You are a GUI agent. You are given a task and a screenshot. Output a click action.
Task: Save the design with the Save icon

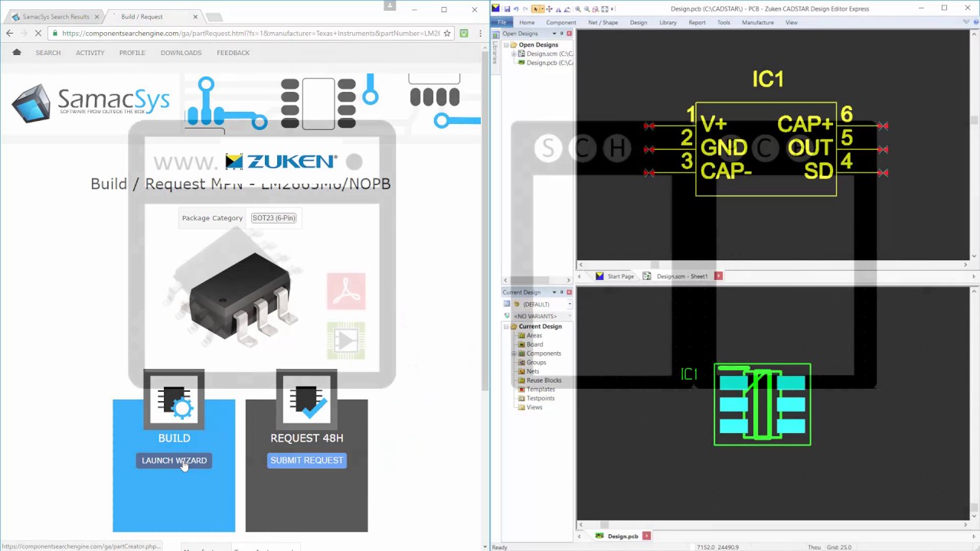click(507, 9)
